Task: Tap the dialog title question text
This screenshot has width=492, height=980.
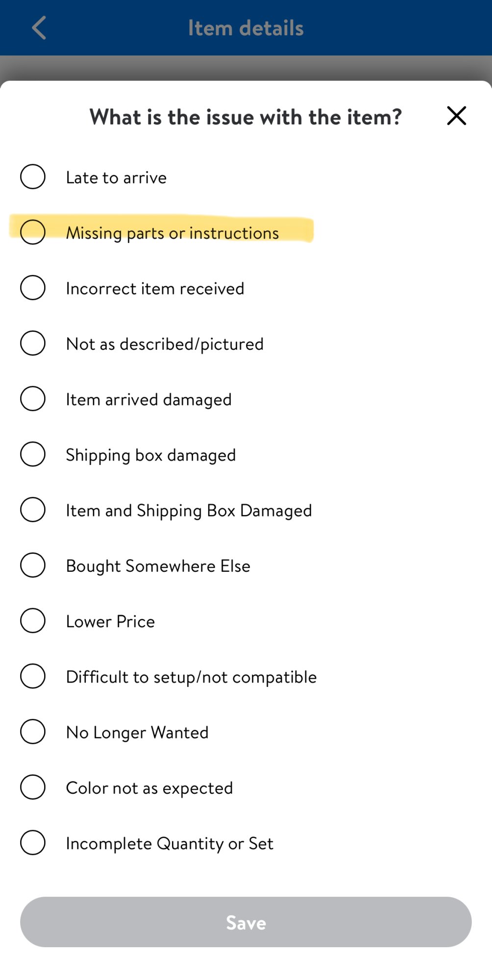Action: tap(246, 117)
